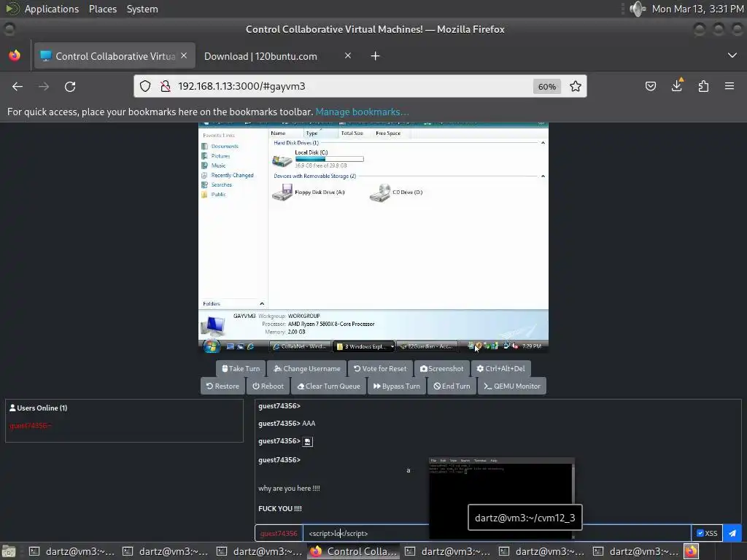Take a VM Screenshot
747x560 pixels.
(441, 368)
